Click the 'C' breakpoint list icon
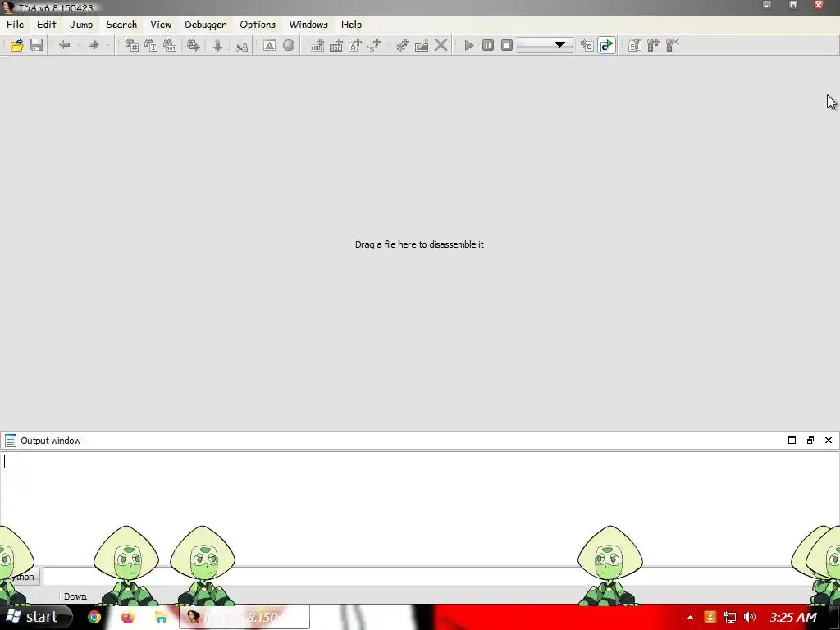 point(587,46)
